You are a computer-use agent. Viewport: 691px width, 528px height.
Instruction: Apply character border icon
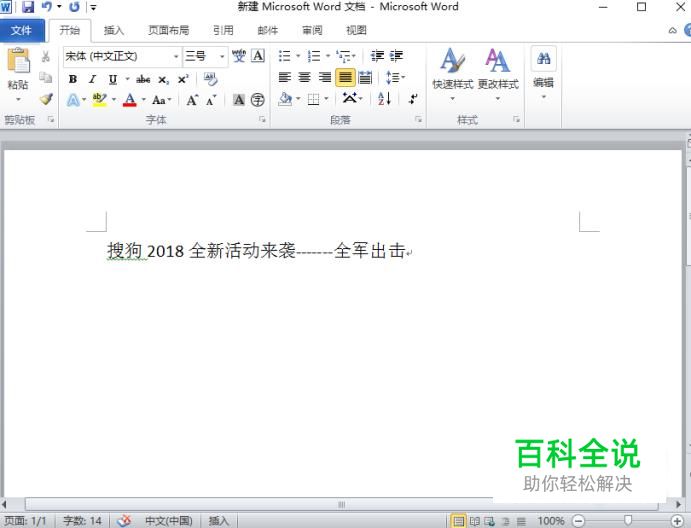coord(258,56)
